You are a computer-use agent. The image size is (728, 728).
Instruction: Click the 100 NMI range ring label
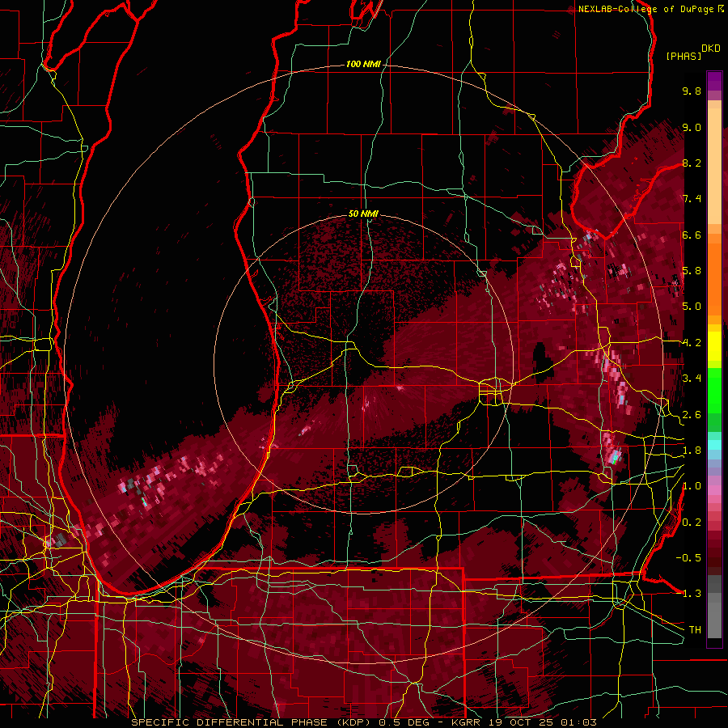[362, 64]
